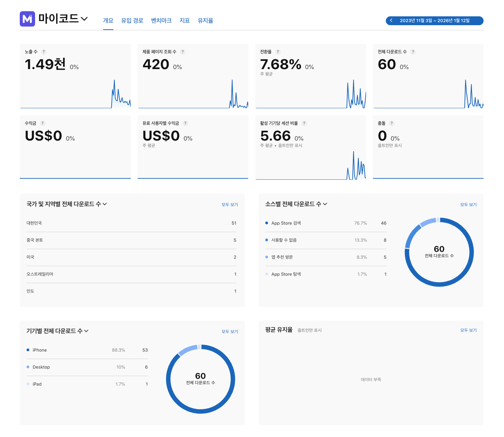The height and width of the screenshot is (437, 504).
Task: Click 모두 보기 in 평균 유지율 section
Action: 468,330
